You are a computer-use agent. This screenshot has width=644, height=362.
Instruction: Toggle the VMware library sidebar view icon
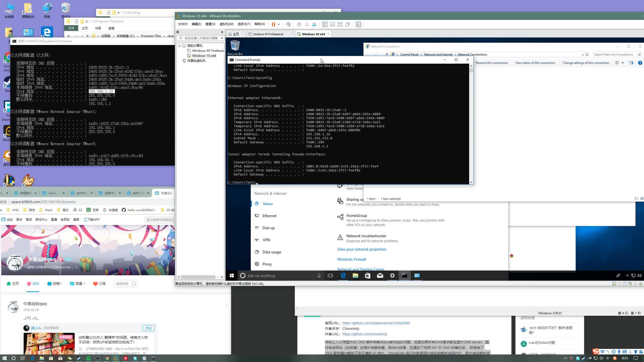(x=325, y=24)
